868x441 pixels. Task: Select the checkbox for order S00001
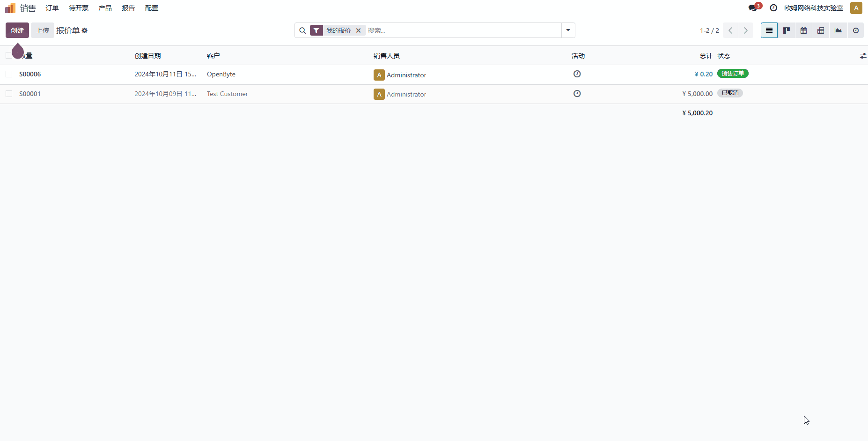9,94
